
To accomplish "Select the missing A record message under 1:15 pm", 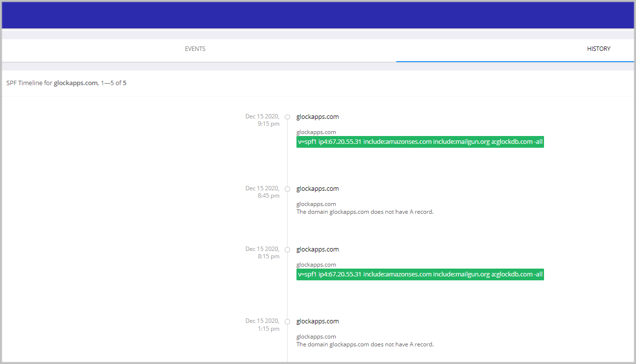I will click(364, 344).
